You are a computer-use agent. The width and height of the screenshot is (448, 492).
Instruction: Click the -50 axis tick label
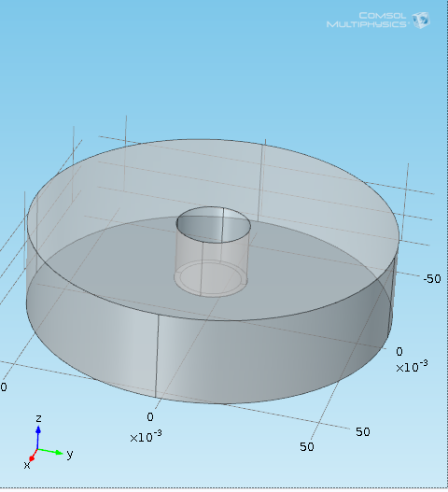(x=432, y=278)
